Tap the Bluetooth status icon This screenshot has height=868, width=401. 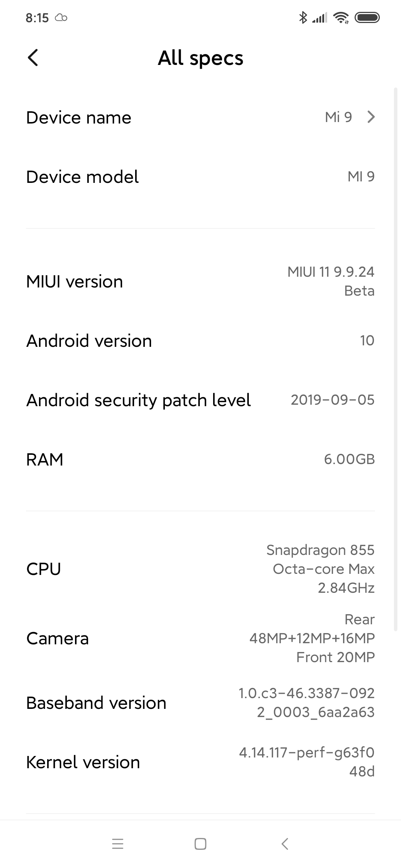pos(303,17)
